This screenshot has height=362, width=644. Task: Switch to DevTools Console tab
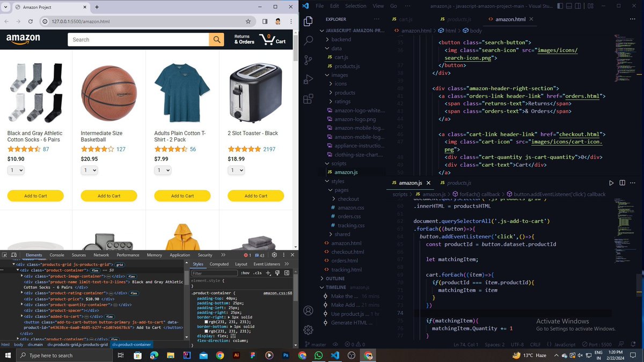[57, 255]
